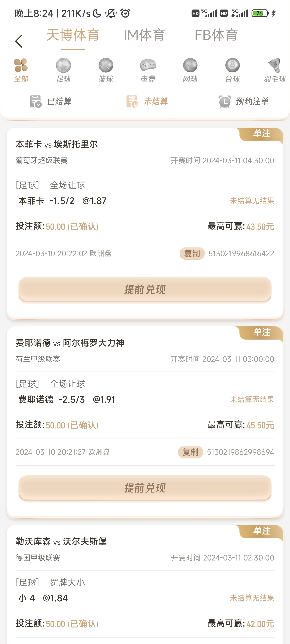The width and height of the screenshot is (290, 644).
Task: Filter by 台球 billiard ball icon
Action: coord(232,65)
